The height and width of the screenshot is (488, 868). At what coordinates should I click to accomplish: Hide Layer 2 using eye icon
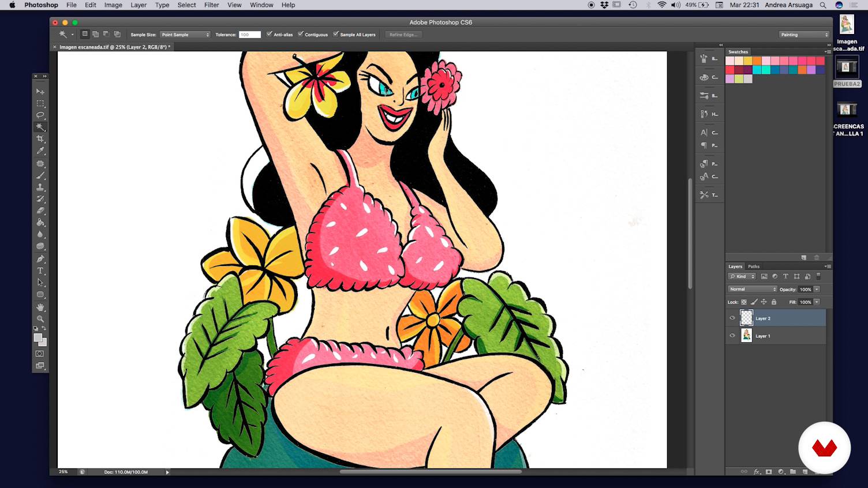732,318
